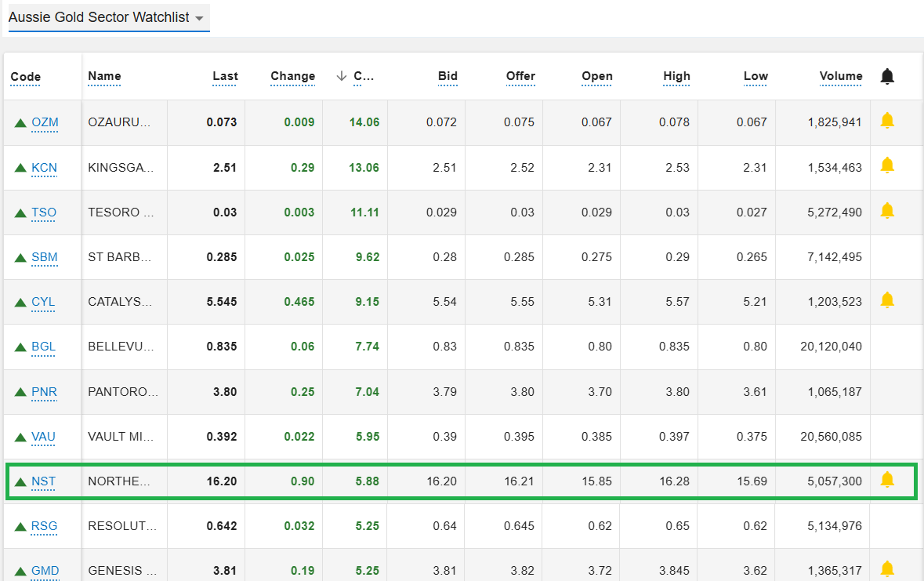The image size is (924, 581).
Task: Click the alert bell for TSO row
Action: coord(886,210)
